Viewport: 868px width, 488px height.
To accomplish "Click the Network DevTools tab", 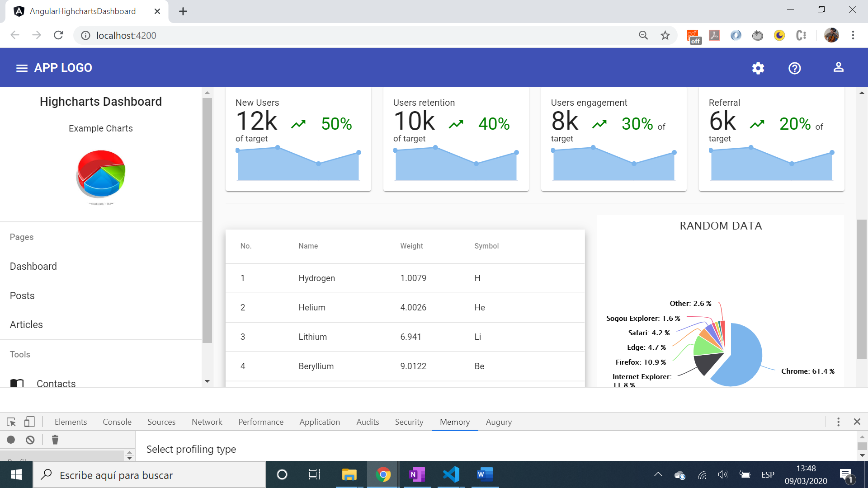I will (x=207, y=422).
